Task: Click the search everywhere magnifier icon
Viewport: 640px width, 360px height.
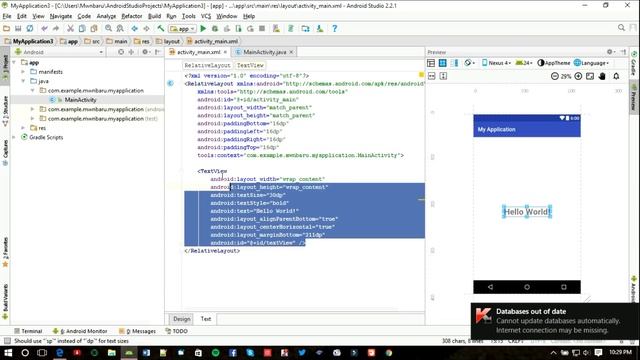Action: tap(621, 28)
